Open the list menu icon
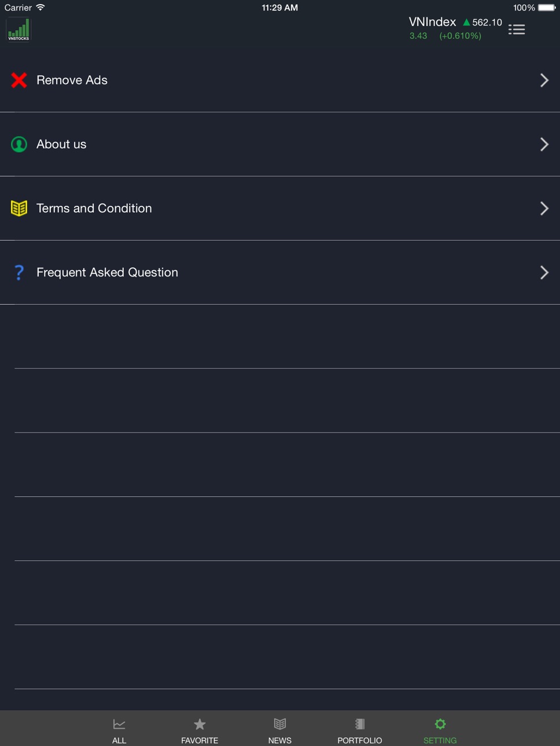Viewport: 560px width, 746px height. (517, 29)
